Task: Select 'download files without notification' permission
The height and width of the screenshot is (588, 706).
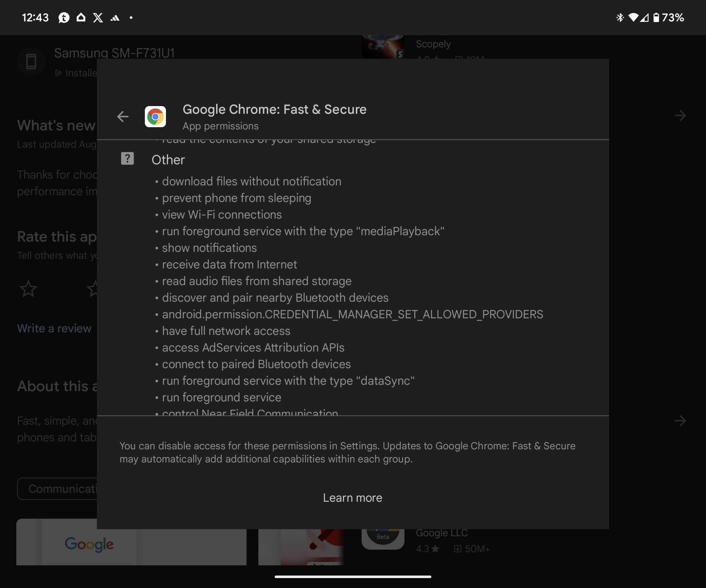Action: click(251, 182)
